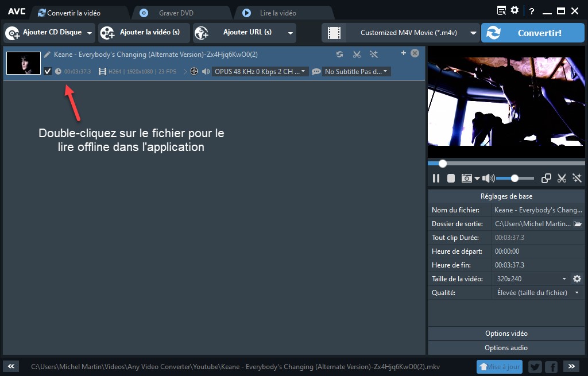The width and height of the screenshot is (588, 376).
Task: Expand the Options vidéo section
Action: [x=506, y=334]
